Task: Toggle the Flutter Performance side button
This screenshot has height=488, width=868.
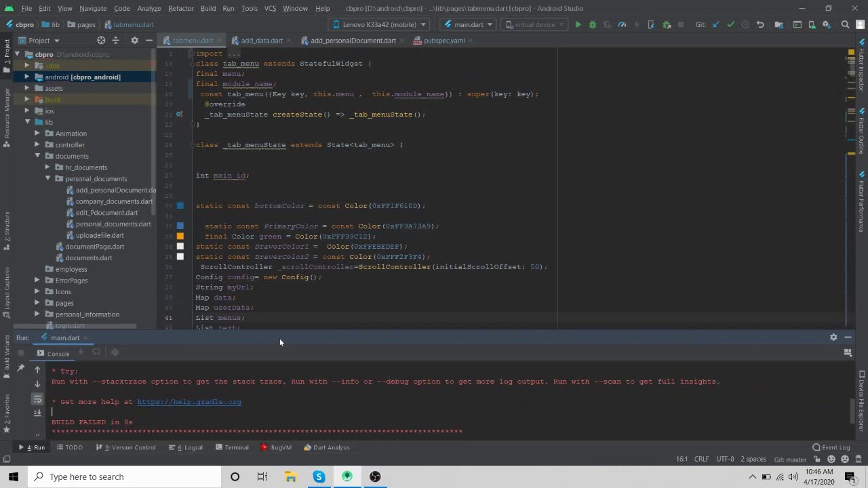Action: (x=861, y=201)
